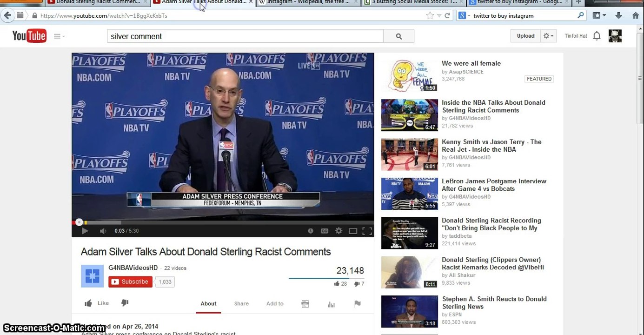Click the AsapSCIENCE channel name

466,72
